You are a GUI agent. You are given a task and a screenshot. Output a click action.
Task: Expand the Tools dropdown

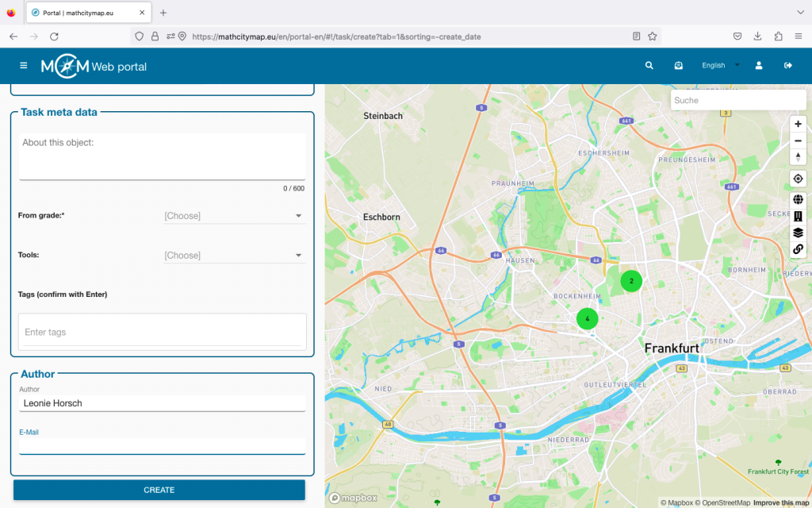click(234, 256)
